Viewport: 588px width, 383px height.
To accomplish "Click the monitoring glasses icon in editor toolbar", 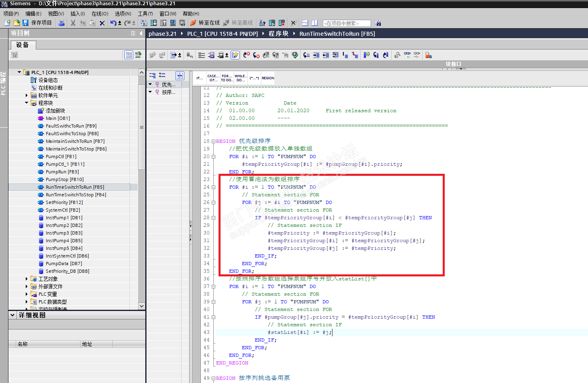I will coord(407,55).
